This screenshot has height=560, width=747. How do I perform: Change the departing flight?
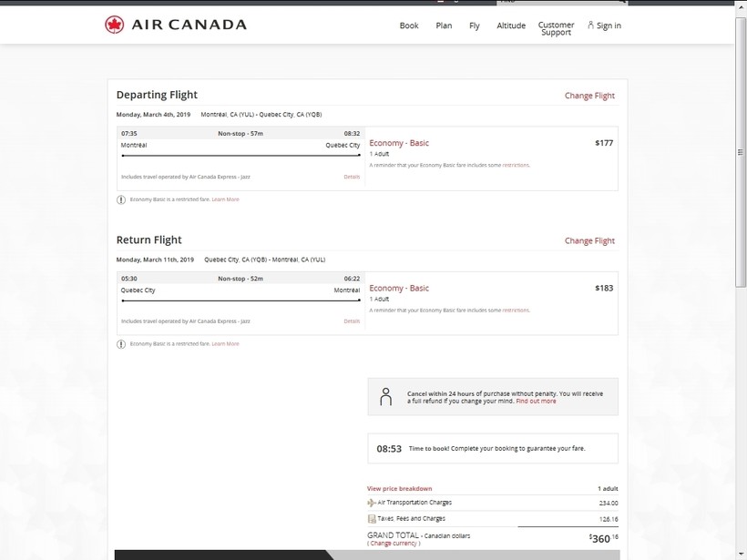coord(589,96)
